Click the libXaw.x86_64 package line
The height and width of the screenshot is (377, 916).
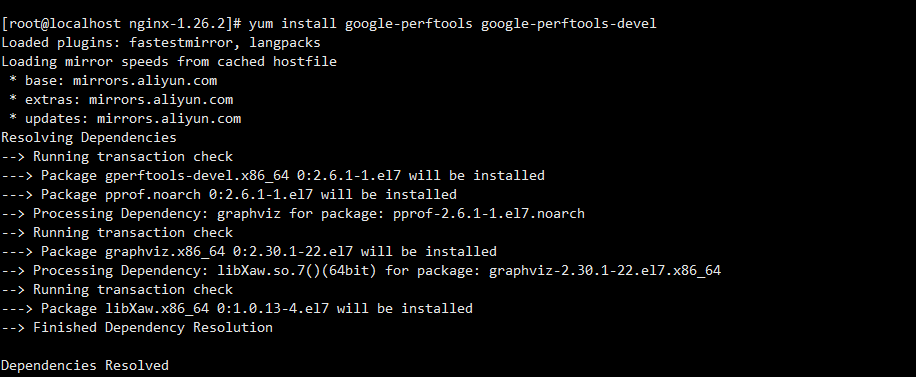coord(237,309)
